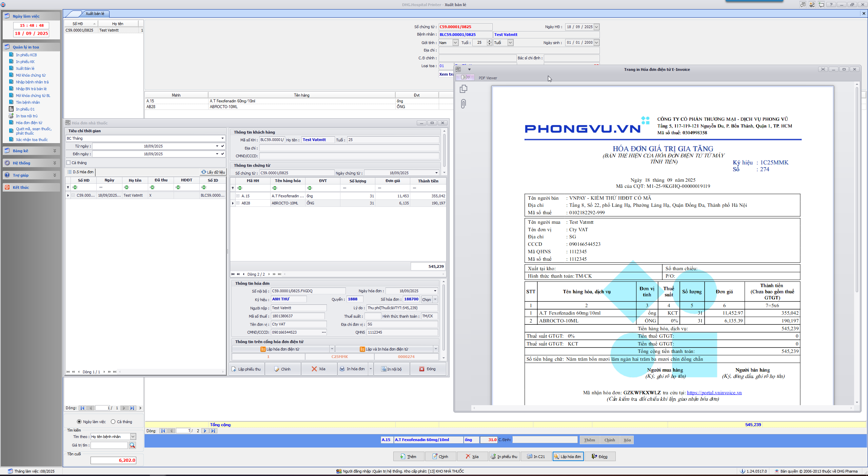Open the PDF viewer attachments paperclip icon

(463, 104)
